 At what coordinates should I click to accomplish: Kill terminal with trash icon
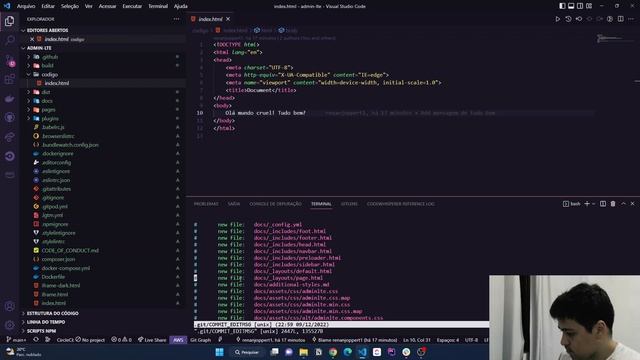(613, 204)
